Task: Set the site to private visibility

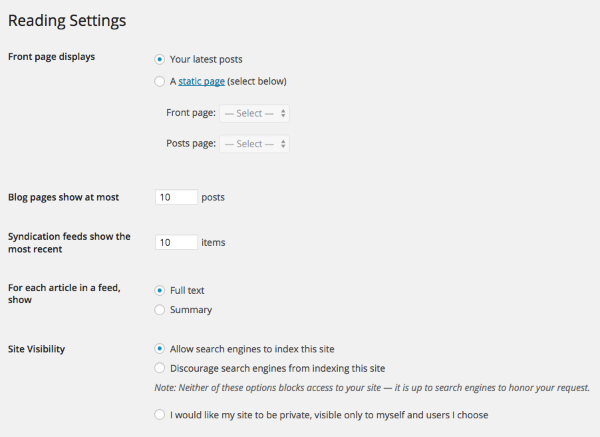Action: click(160, 414)
